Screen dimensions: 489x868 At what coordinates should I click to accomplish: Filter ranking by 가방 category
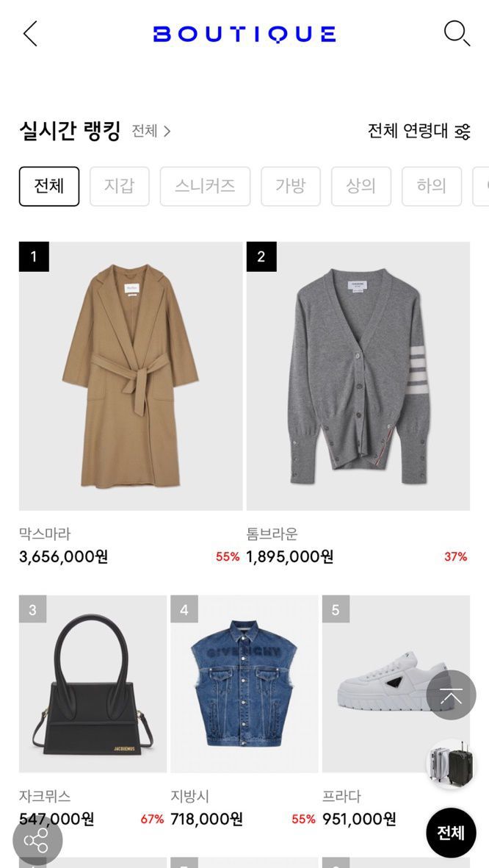pyautogui.click(x=291, y=186)
